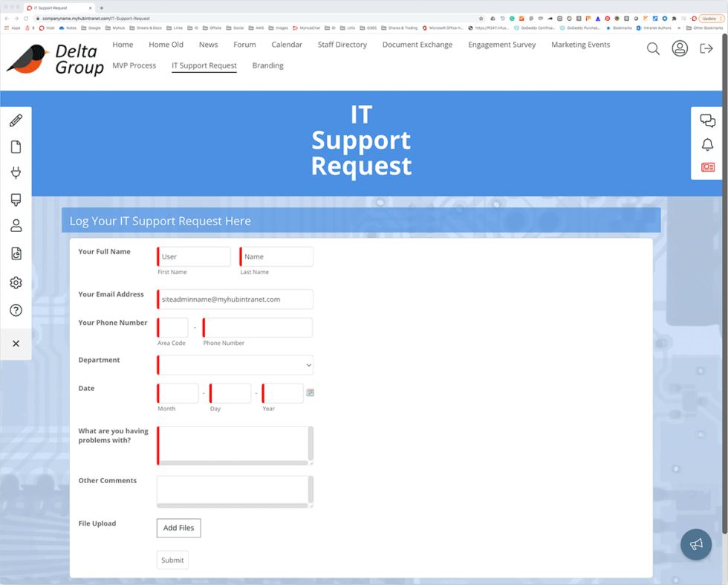Expand the Department dropdown
Viewport: 728px width, 585px height.
[x=235, y=365]
